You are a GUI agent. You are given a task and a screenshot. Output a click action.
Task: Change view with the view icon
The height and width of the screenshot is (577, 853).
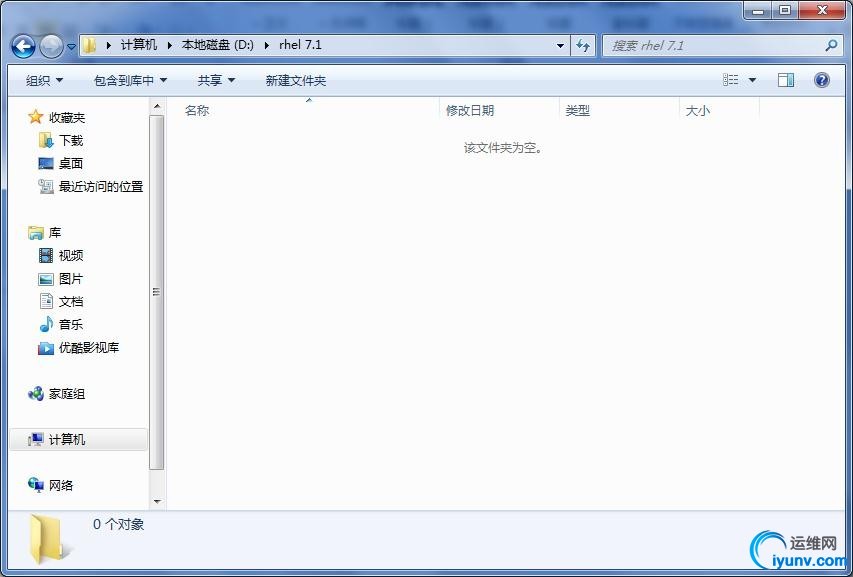coord(731,80)
